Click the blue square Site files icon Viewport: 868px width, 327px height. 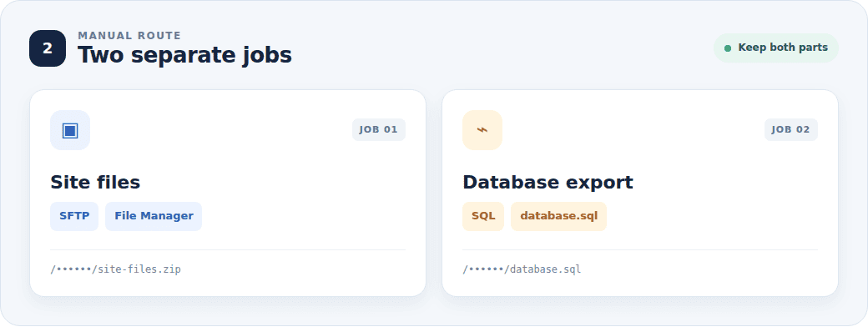click(70, 130)
